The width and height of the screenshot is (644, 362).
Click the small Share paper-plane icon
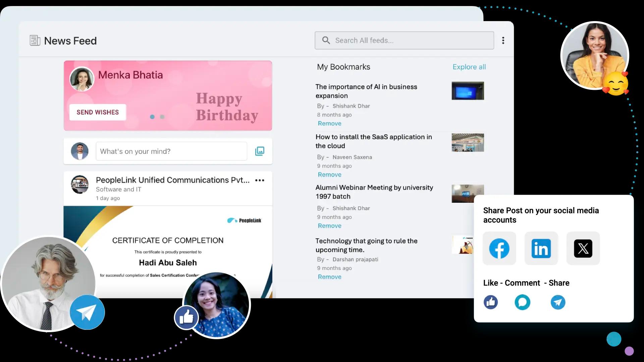tap(558, 302)
